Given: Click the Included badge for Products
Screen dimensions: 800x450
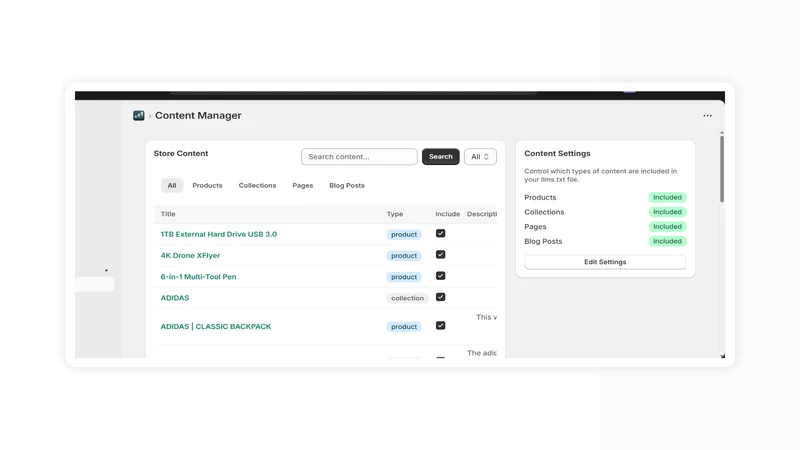Looking at the screenshot, I should tap(667, 197).
